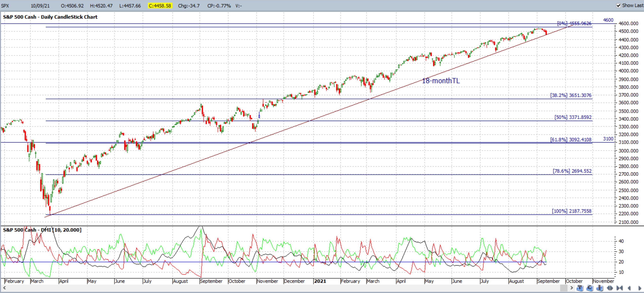Click the [0%] 4555.9626 Fibonacci label
The width and height of the screenshot is (644, 293).
point(574,23)
